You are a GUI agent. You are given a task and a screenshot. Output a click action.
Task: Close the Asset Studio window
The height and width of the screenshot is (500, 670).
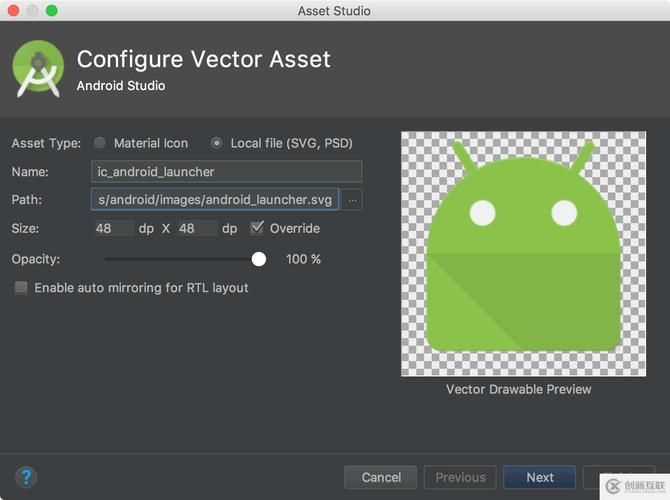point(13,11)
